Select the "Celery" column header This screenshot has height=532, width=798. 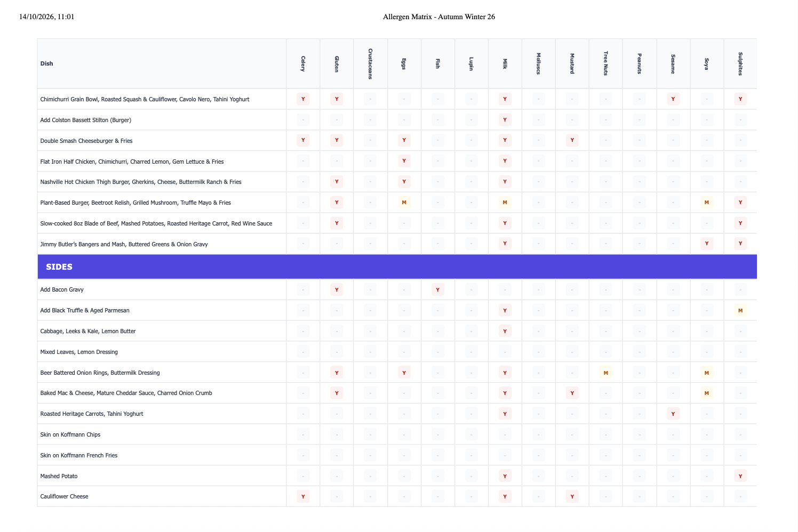[303, 63]
